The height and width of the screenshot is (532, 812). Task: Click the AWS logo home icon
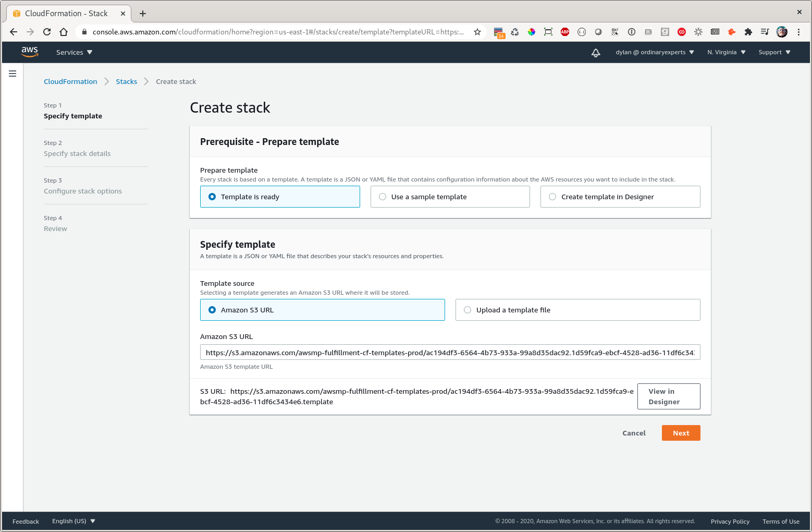click(30, 52)
